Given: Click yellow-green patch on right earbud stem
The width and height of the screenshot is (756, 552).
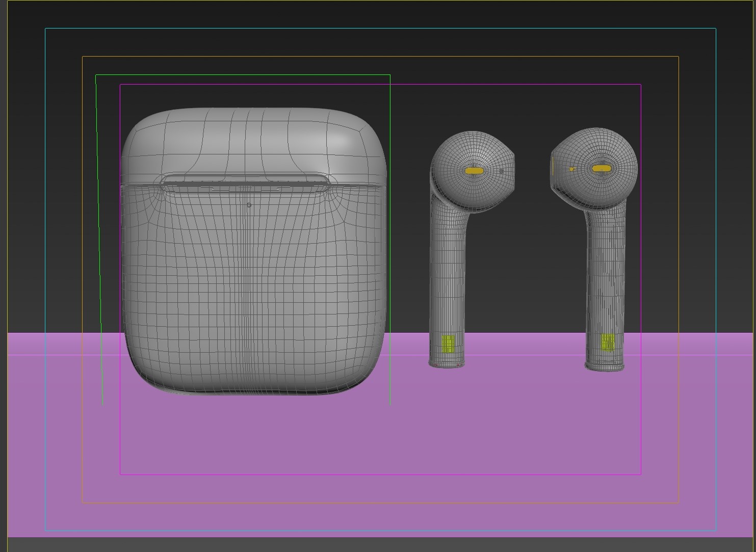Looking at the screenshot, I should pyautogui.click(x=607, y=342).
